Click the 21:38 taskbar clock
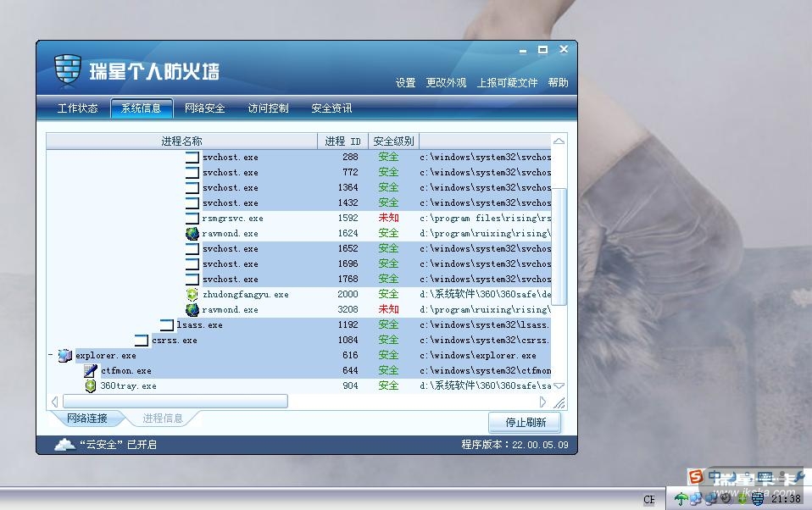 786,499
